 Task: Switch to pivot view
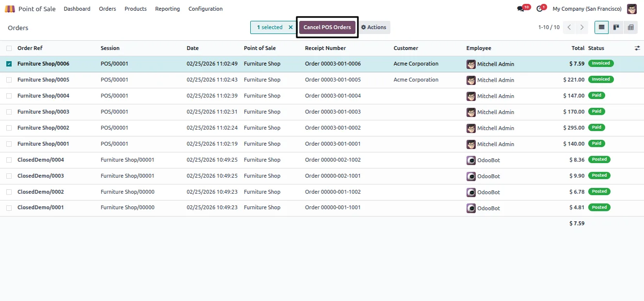tap(630, 28)
